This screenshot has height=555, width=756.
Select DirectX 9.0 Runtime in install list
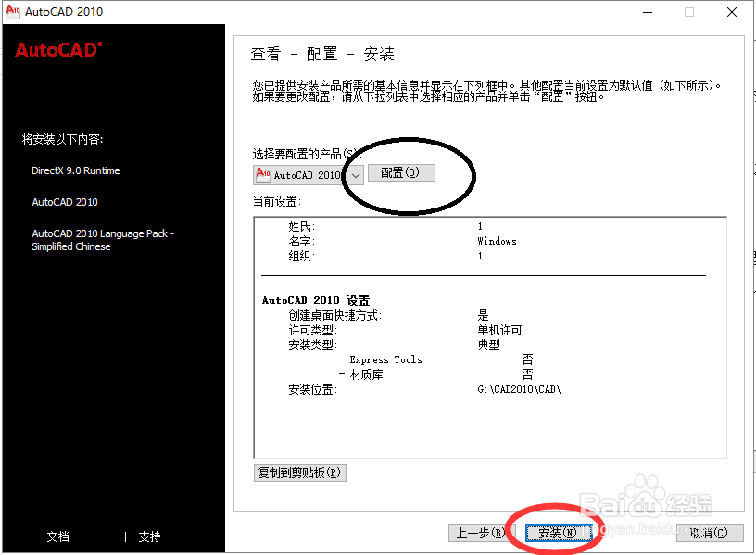click(x=76, y=170)
